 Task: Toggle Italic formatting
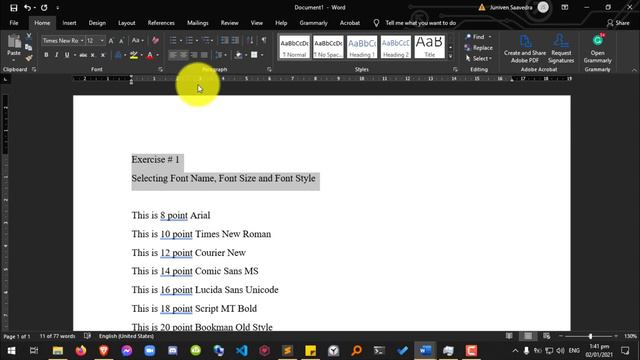(56, 55)
